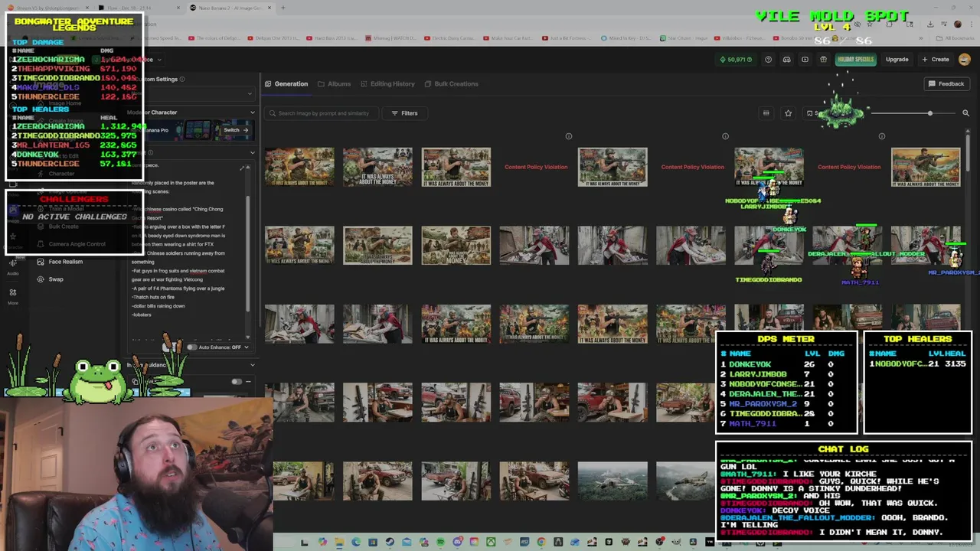Image resolution: width=980 pixels, height=551 pixels.
Task: Click the 50,971 credits balance
Action: click(x=736, y=60)
